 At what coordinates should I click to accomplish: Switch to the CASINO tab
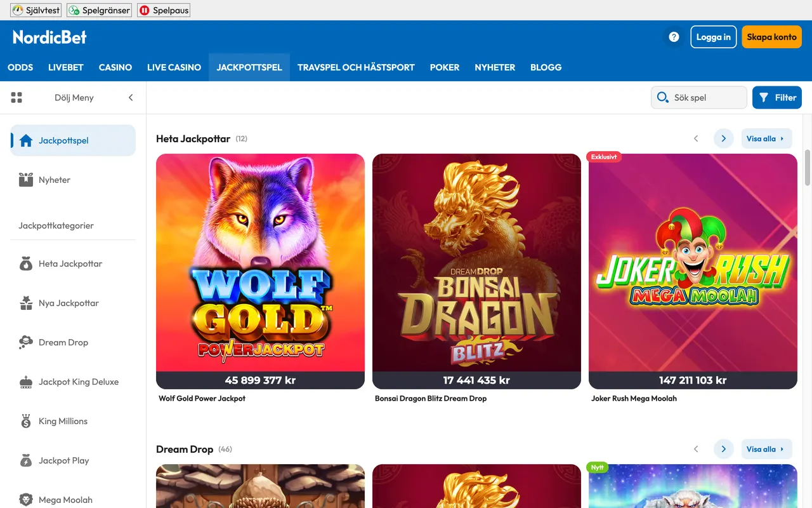(115, 67)
